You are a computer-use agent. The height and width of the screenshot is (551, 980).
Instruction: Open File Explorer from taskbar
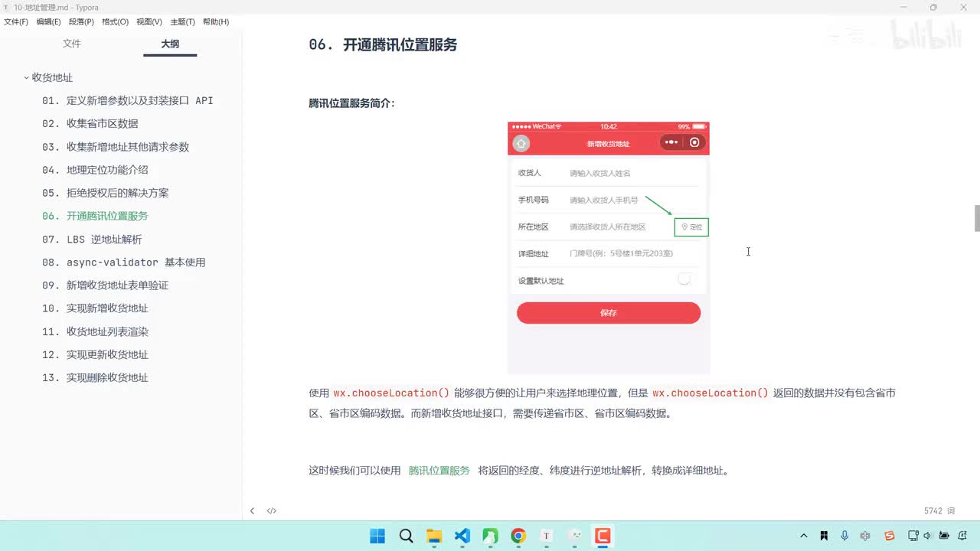point(434,536)
